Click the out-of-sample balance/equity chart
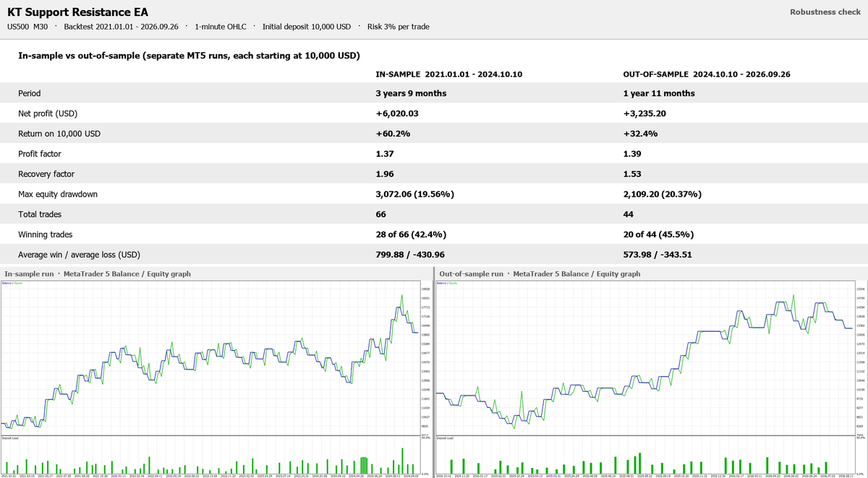868x478 pixels. click(x=644, y=358)
